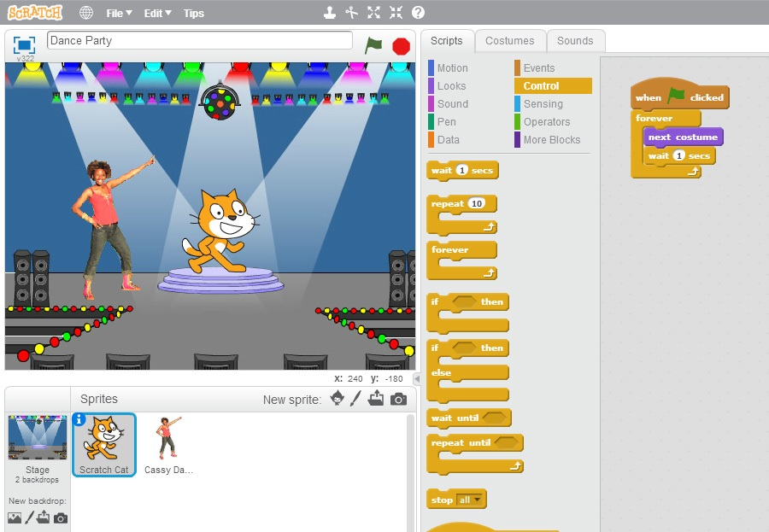The image size is (769, 532).
Task: Paint new sprite with brush icon
Action: (x=356, y=399)
